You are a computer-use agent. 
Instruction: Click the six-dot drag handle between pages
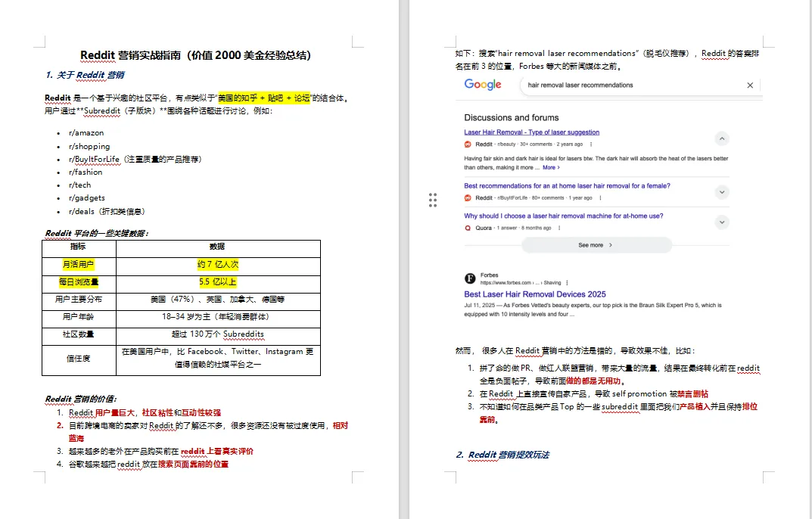[432, 200]
